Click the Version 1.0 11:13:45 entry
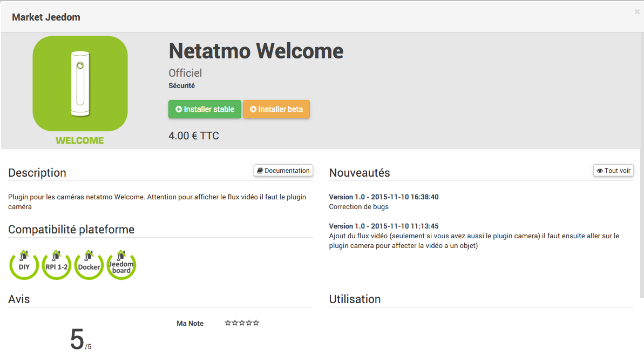Image resolution: width=644 pixels, height=362 pixels. coord(384,226)
